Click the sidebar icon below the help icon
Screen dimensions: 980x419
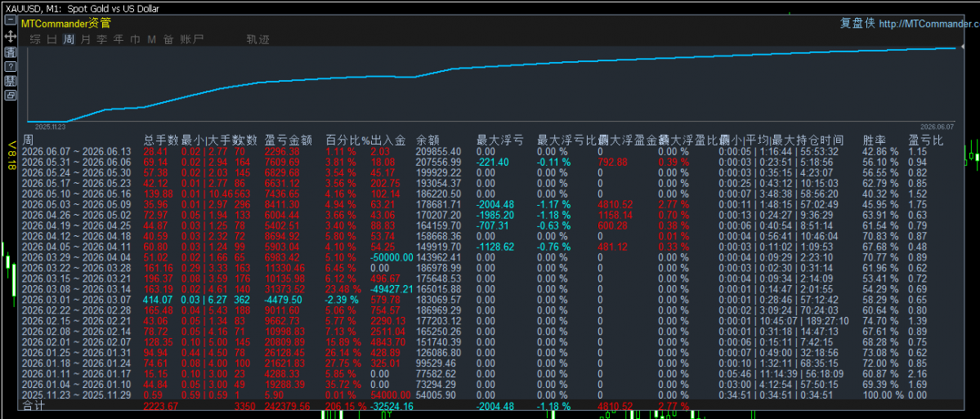10,81
